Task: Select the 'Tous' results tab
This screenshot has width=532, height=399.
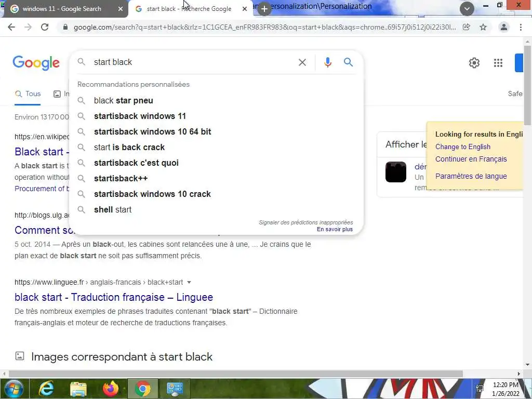Action: [28, 94]
